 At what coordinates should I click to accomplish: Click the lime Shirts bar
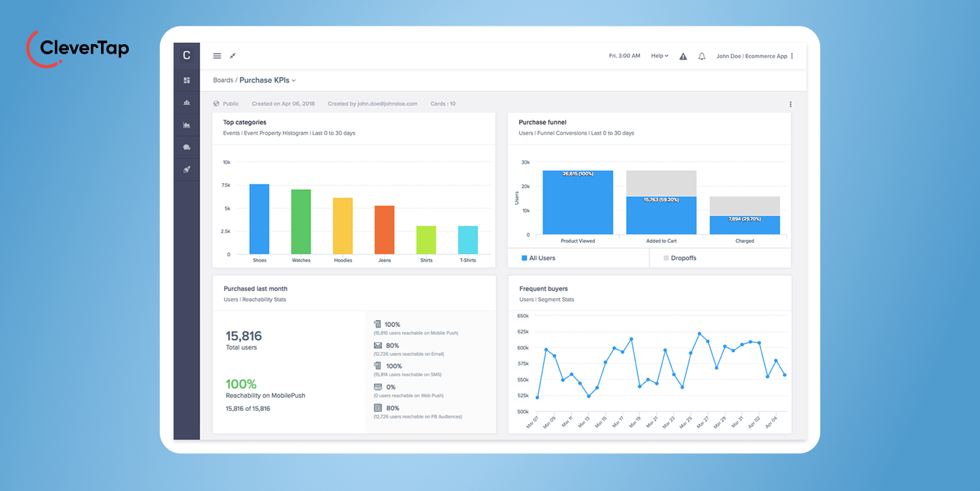pos(426,240)
